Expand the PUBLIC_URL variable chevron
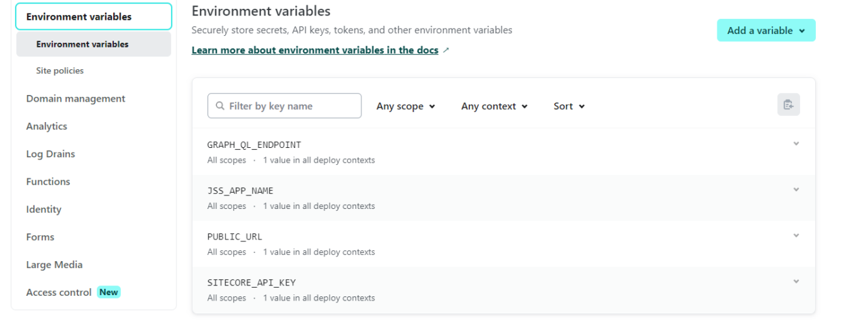 tap(796, 235)
